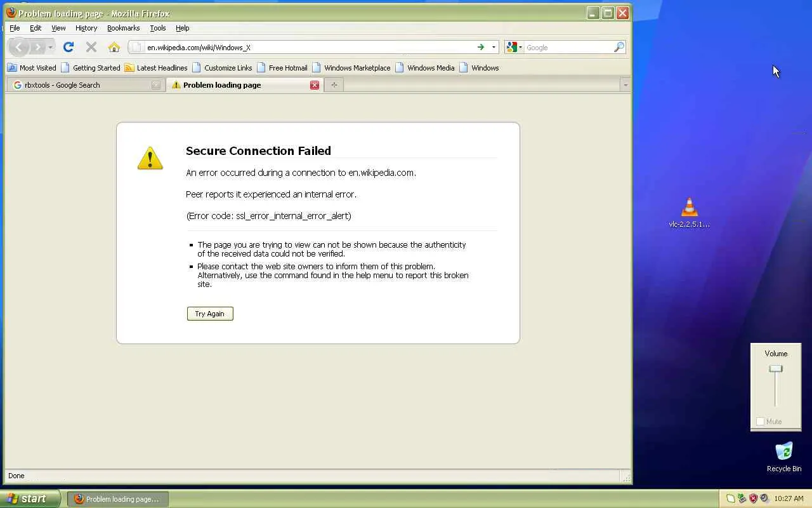This screenshot has height=508, width=812.
Task: Close the rbxtools - Google Search tab
Action: (x=156, y=85)
